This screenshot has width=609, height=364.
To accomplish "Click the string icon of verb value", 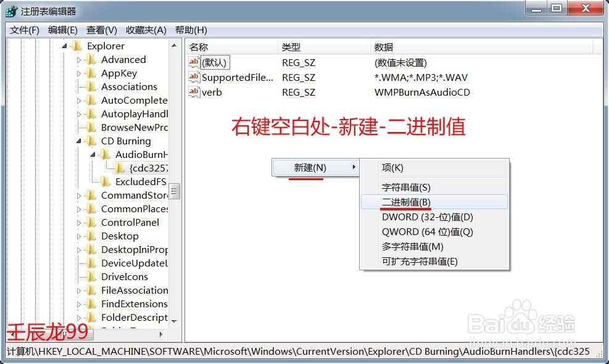I will (x=194, y=92).
